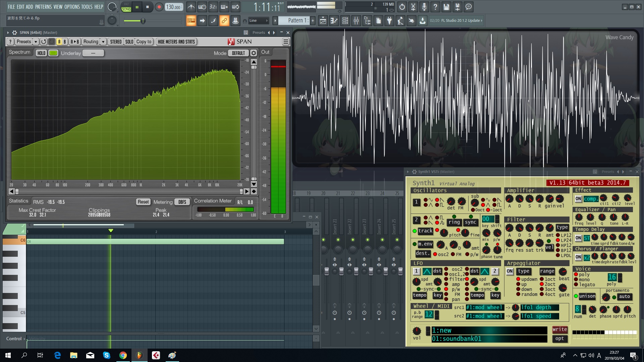Open the SPAN help question mark button
The height and width of the screenshot is (362, 644).
[x=10, y=42]
